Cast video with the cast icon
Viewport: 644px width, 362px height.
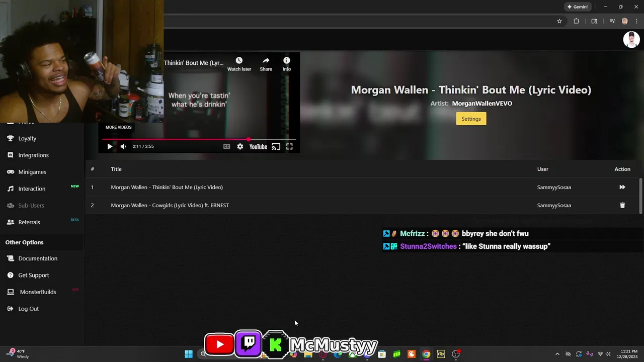click(x=276, y=147)
